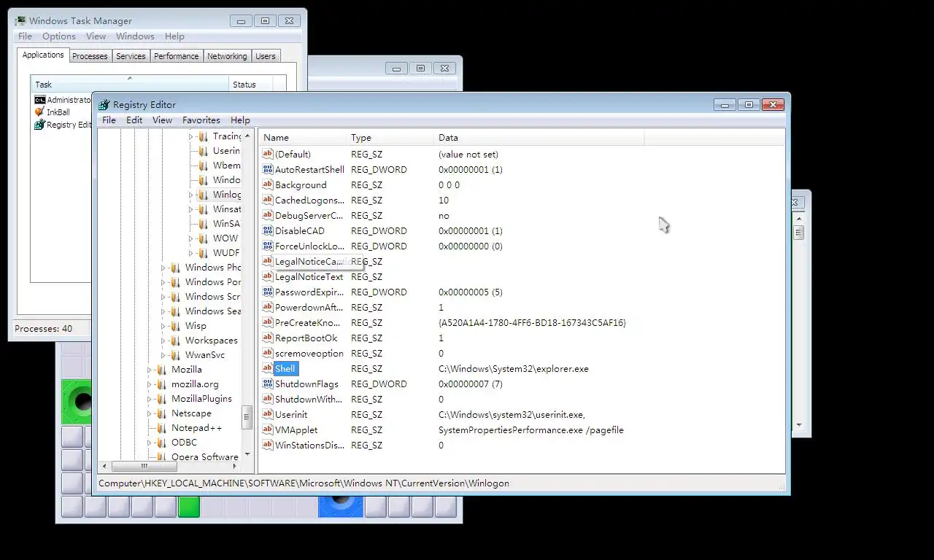Screen dimensions: 934x560
Task: Click the Shell value icon
Action: click(x=267, y=368)
